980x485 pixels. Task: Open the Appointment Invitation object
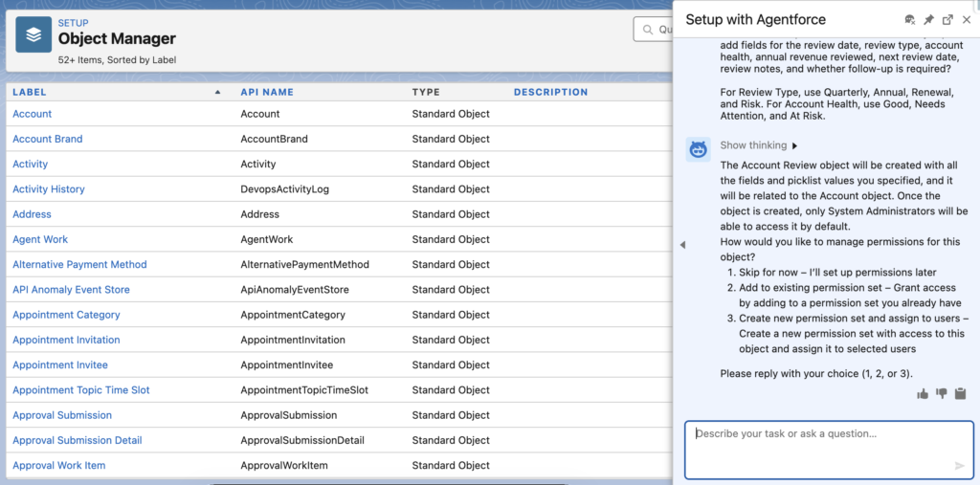point(66,340)
